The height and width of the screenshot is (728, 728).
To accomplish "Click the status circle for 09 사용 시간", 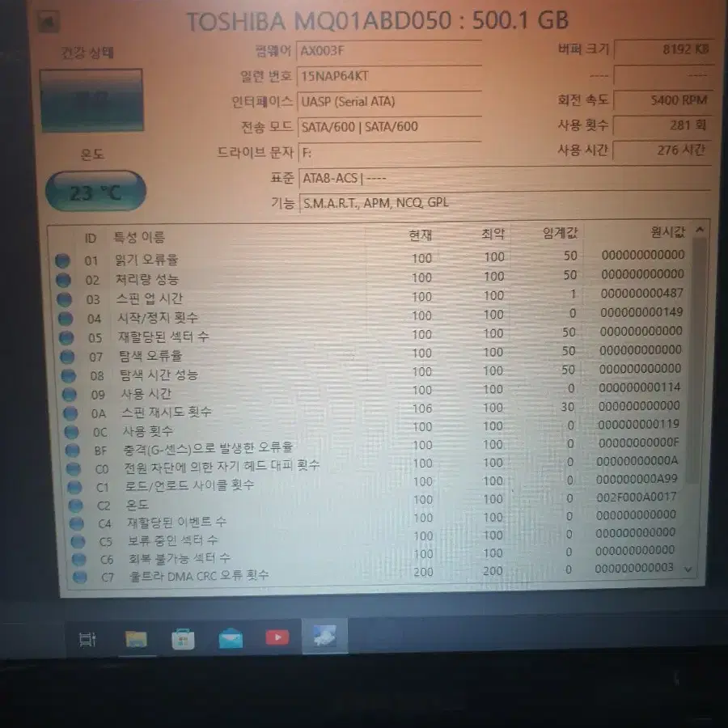I will tap(70, 395).
